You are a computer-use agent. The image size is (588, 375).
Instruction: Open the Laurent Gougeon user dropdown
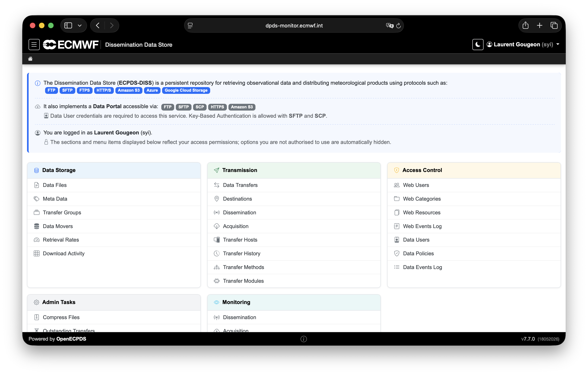click(523, 45)
